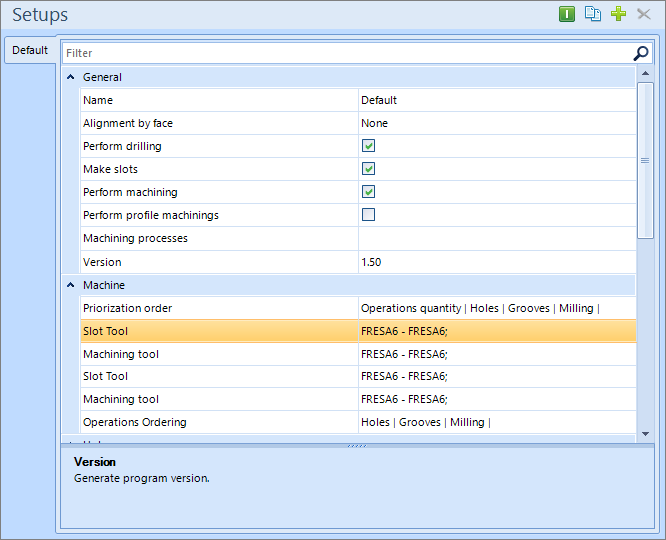The height and width of the screenshot is (540, 666).
Task: Click the Holes | Grooves | Milling value
Action: click(426, 422)
